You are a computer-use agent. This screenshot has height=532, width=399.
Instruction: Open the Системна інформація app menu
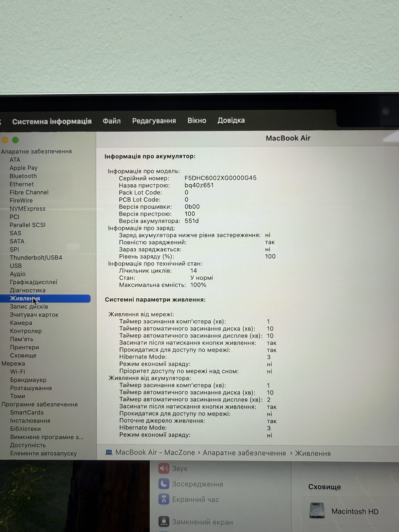52,121
